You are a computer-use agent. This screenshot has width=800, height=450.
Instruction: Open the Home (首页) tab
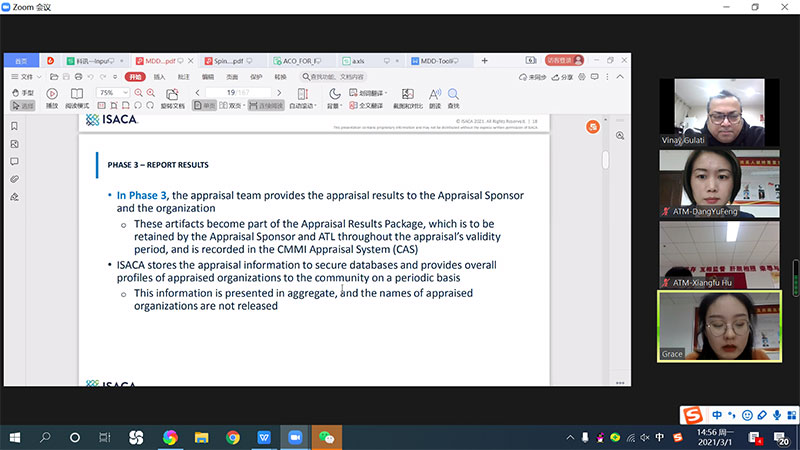point(21,61)
